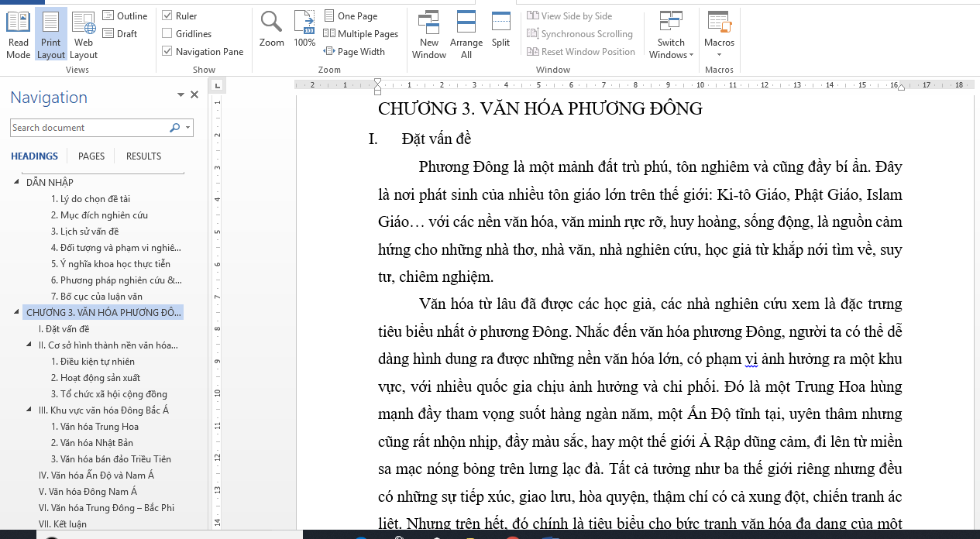
Task: Open the Macros button icon
Action: (x=719, y=23)
